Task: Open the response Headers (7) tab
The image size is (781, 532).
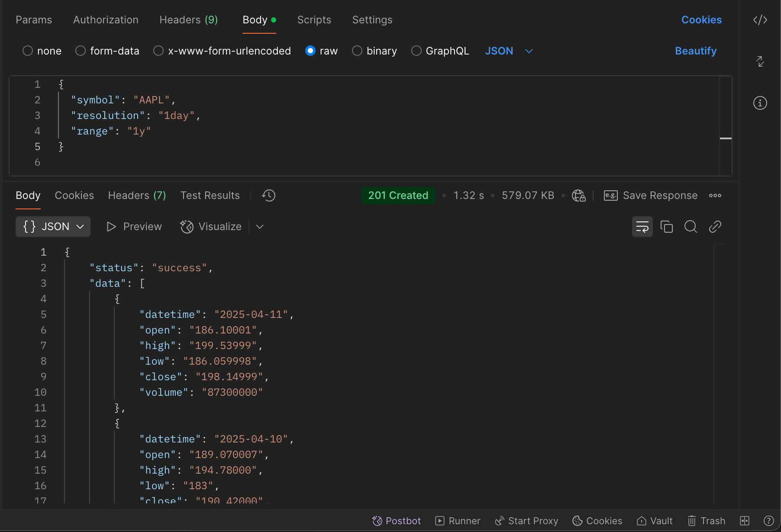Action: point(137,195)
